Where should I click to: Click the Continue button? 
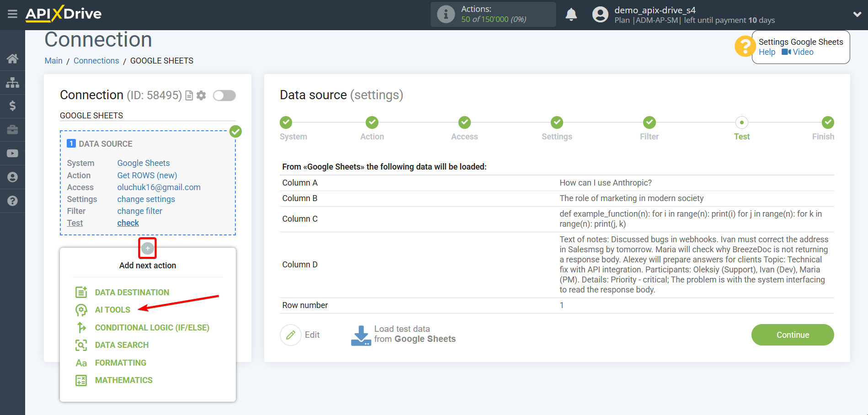pyautogui.click(x=793, y=335)
